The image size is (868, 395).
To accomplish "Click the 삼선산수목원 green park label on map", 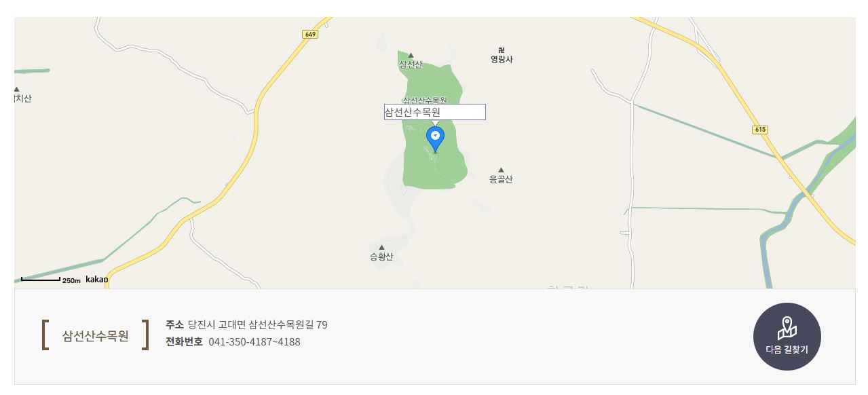I will tap(425, 100).
